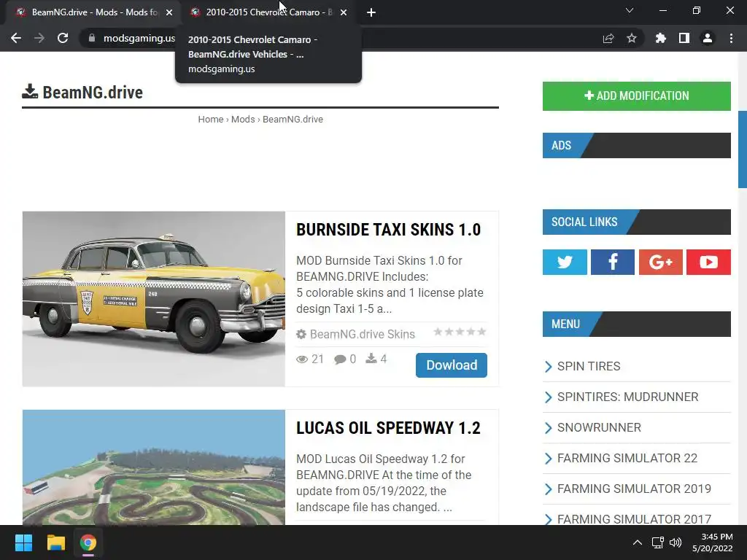Open File Explorer from taskbar
This screenshot has width=747, height=560.
point(55,542)
